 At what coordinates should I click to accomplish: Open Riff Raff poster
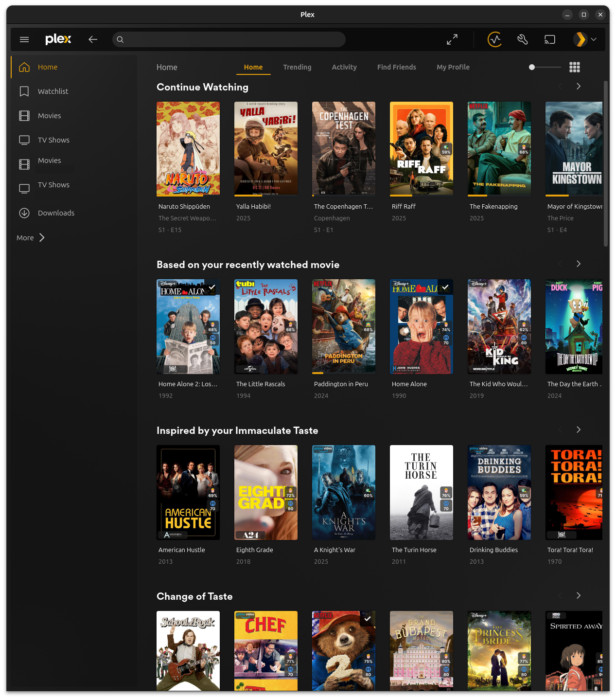[x=422, y=149]
